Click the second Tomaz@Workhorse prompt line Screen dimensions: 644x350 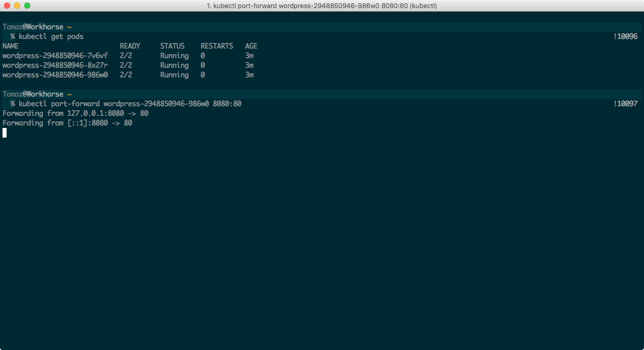37,94
